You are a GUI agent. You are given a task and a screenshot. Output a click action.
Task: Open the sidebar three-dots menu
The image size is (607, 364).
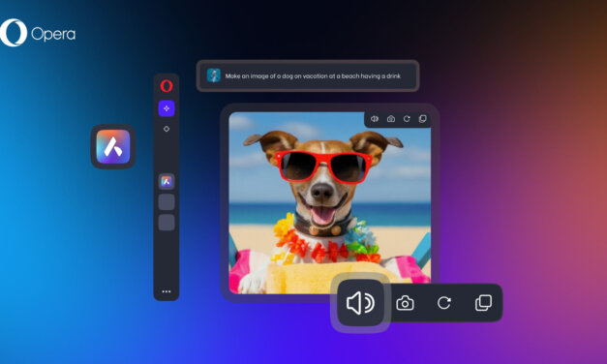click(167, 291)
